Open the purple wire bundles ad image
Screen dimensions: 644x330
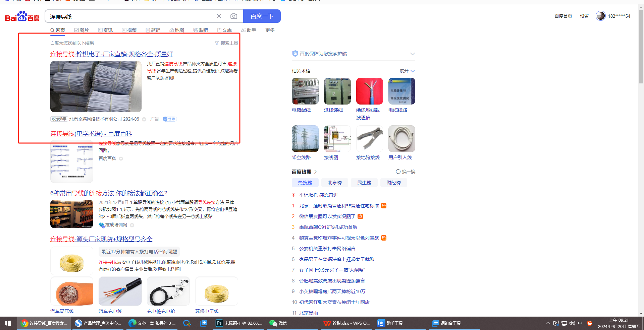96,86
